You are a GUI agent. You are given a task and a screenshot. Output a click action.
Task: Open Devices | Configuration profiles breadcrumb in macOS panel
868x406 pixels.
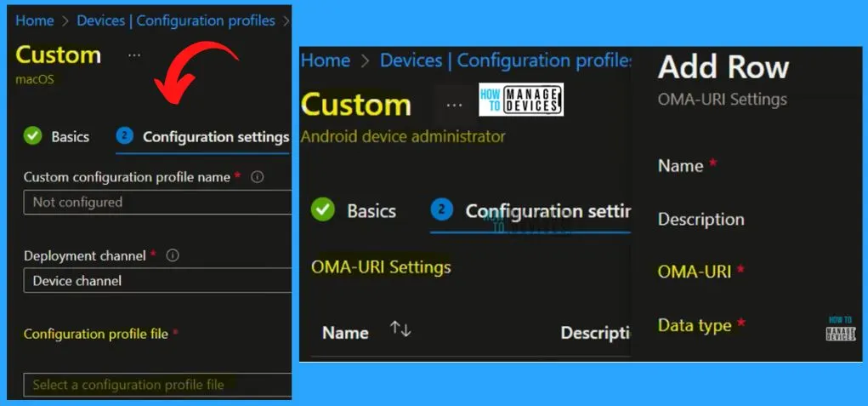click(175, 21)
